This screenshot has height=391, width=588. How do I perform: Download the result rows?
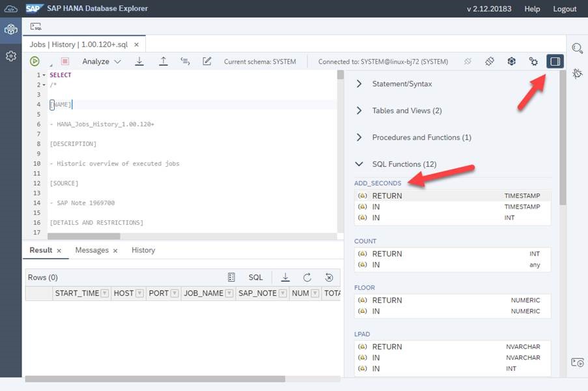coord(285,278)
